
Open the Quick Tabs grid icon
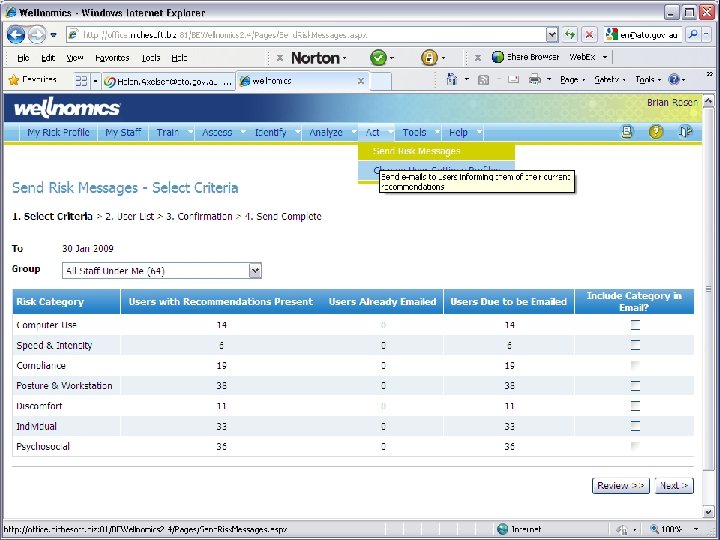click(x=81, y=81)
